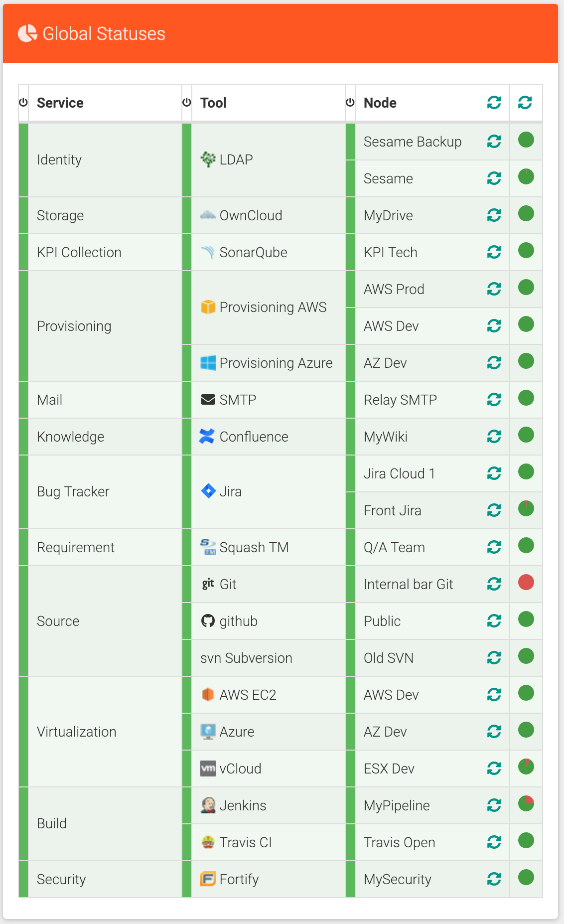Screen dimensions: 564x924
Task: Open the Front Jira node
Action: tap(393, 510)
